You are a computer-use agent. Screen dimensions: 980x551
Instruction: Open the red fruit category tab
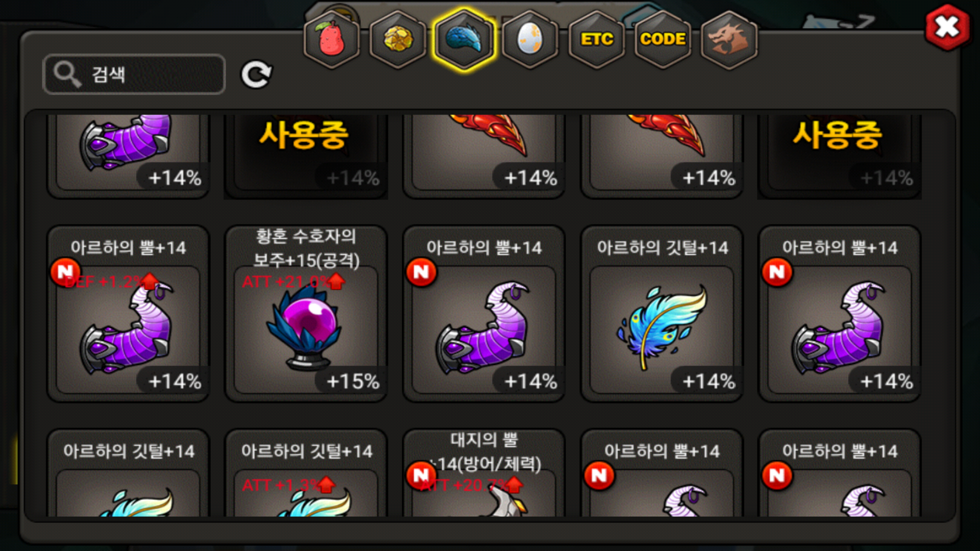click(x=331, y=39)
